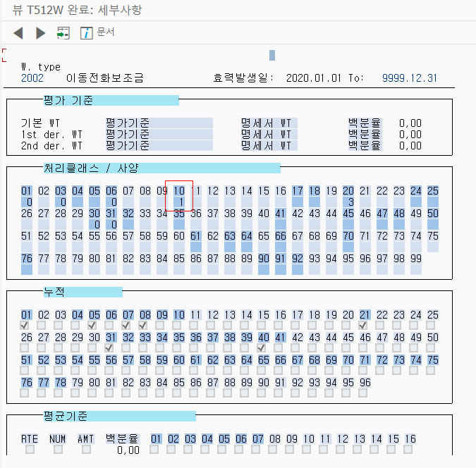476x468 pixels.
Task: Click processing class 76 value field
Action: [x=27, y=269]
